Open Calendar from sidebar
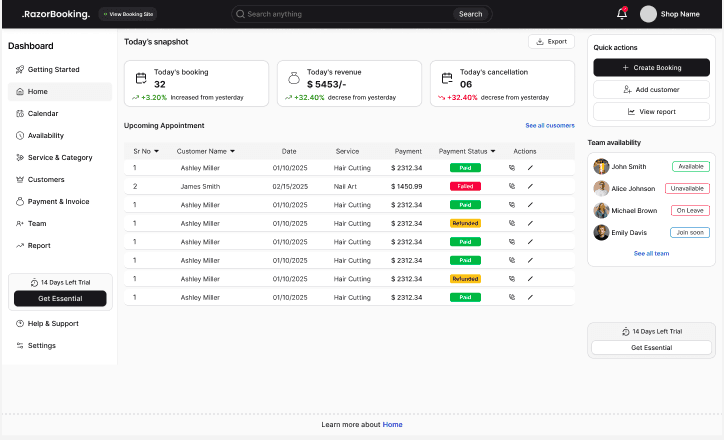The width and height of the screenshot is (724, 440). (x=60, y=114)
